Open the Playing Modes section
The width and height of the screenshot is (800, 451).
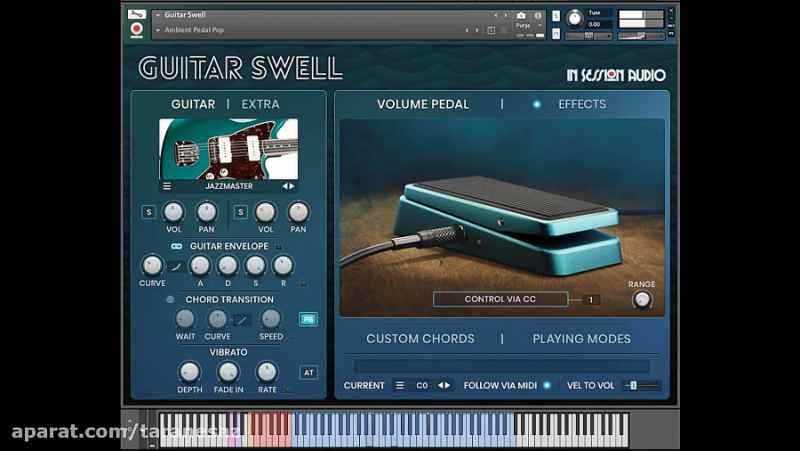tap(581, 339)
